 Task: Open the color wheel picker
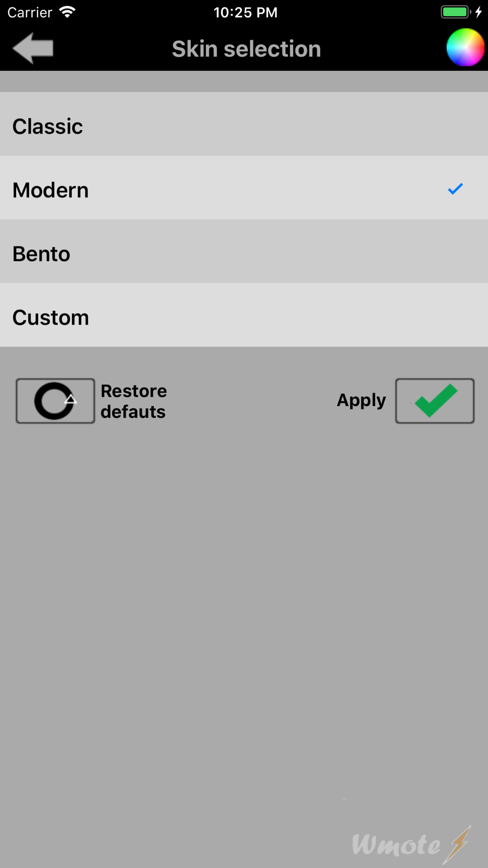click(465, 47)
